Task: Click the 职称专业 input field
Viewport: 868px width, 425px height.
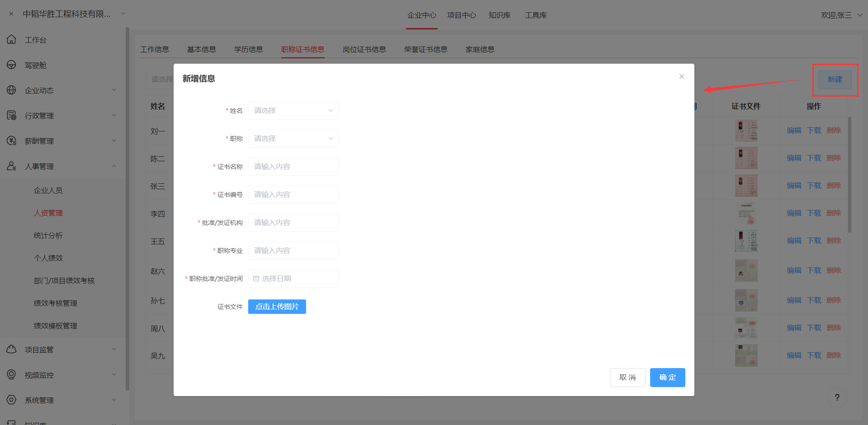Action: [x=293, y=251]
